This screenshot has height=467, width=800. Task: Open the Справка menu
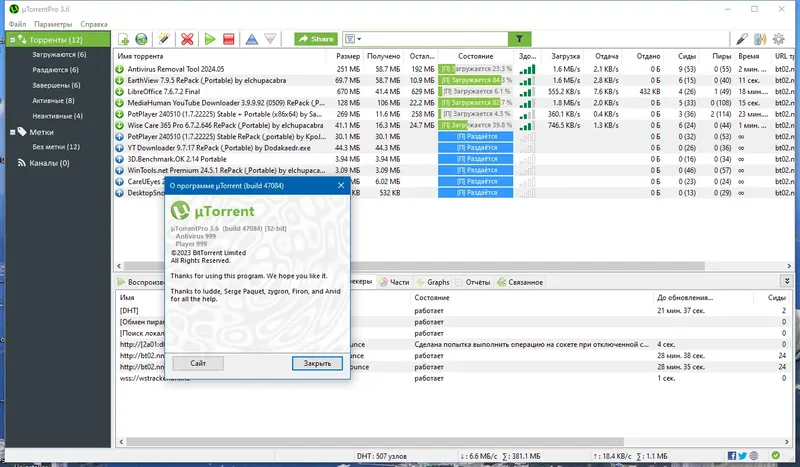(94, 24)
